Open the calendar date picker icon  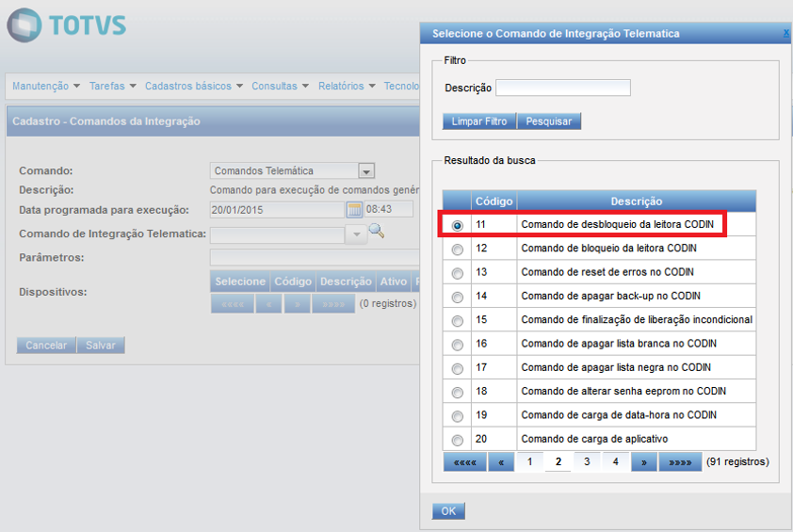354,209
